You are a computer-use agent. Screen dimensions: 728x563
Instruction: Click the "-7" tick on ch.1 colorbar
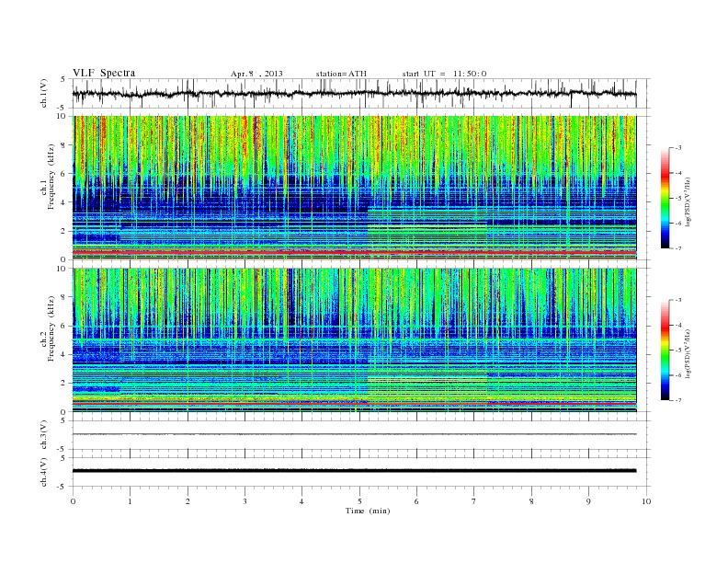(677, 248)
